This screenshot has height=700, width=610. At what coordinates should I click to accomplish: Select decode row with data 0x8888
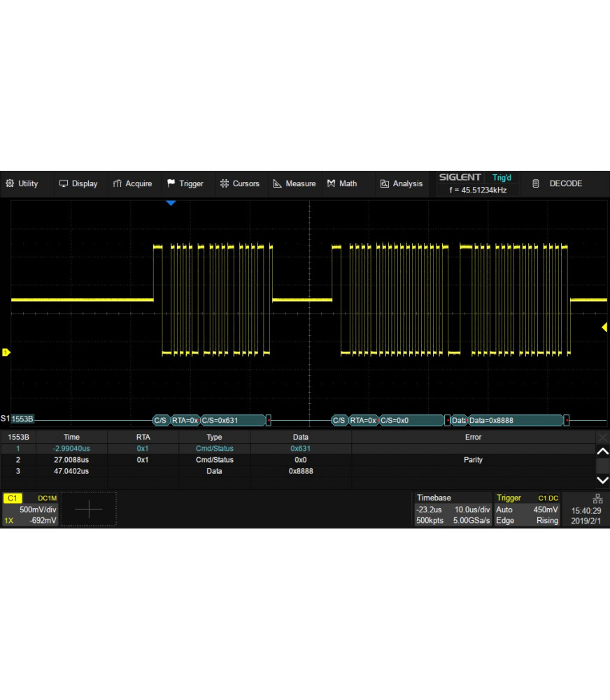301,472
